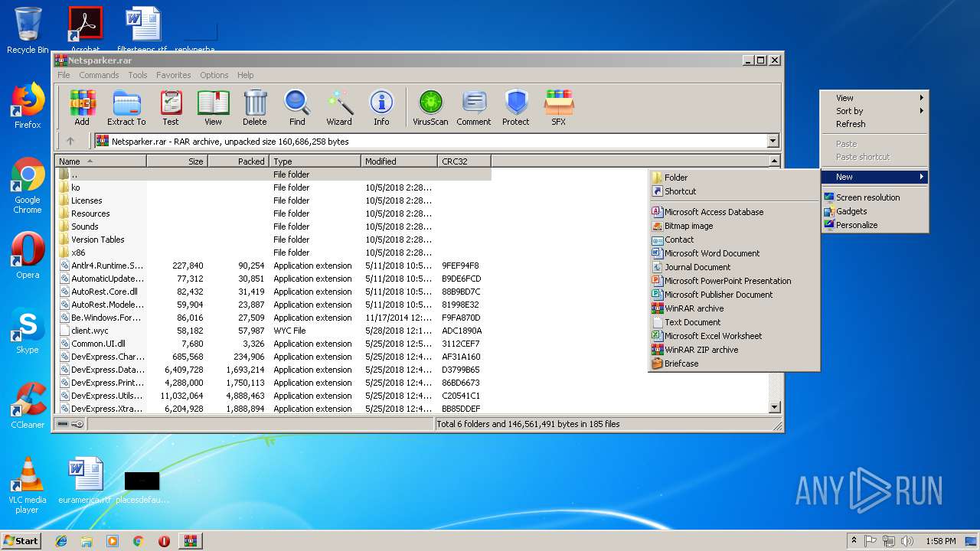
Task: Create new Briefcase
Action: tap(734, 364)
